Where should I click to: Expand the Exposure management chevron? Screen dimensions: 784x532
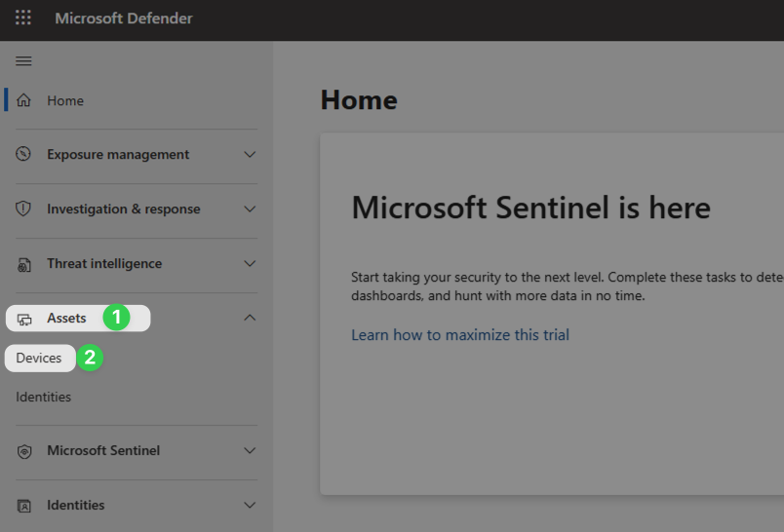coord(250,154)
